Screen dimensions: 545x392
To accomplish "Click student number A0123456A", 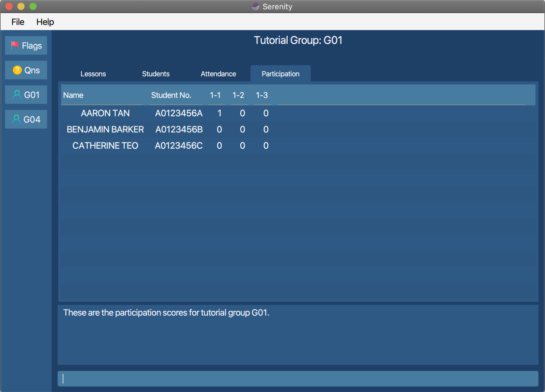I will tap(179, 113).
